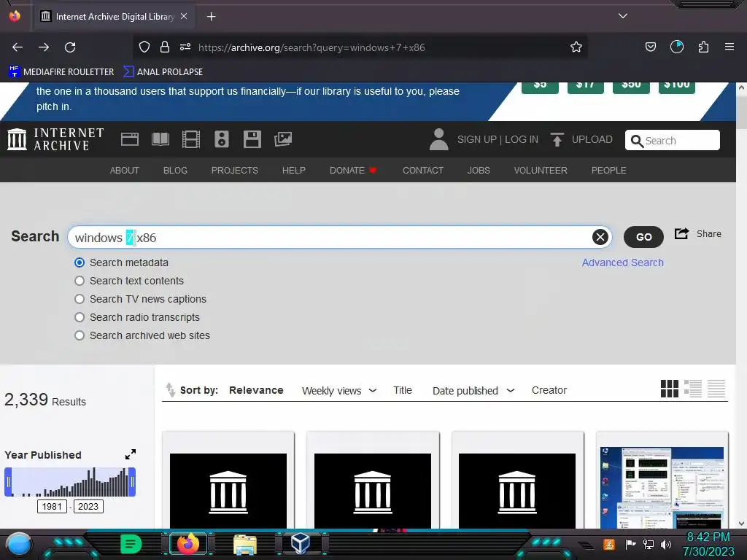This screenshot has height=560, width=747.
Task: Toggle sort direction arrows
Action: (170, 390)
